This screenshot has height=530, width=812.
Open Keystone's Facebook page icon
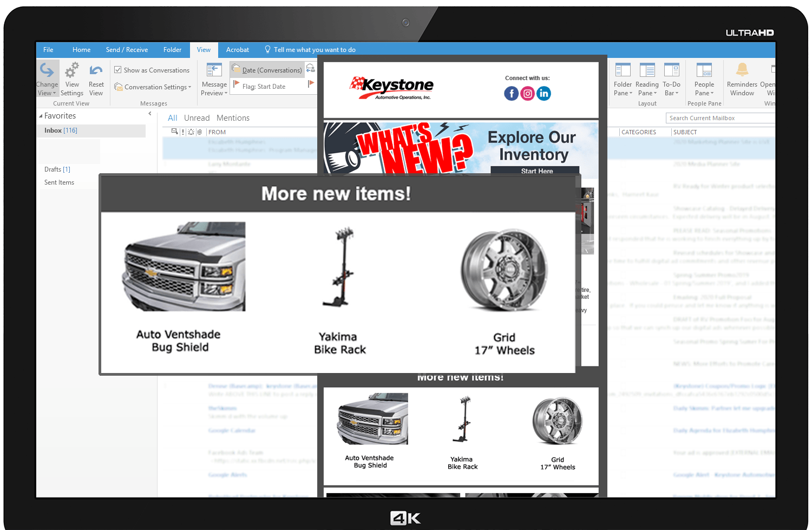(x=511, y=94)
